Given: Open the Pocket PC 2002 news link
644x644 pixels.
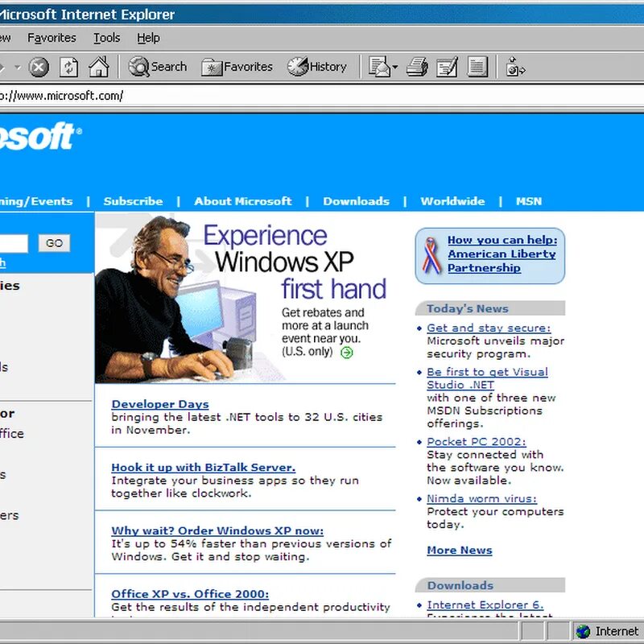Looking at the screenshot, I should (477, 441).
